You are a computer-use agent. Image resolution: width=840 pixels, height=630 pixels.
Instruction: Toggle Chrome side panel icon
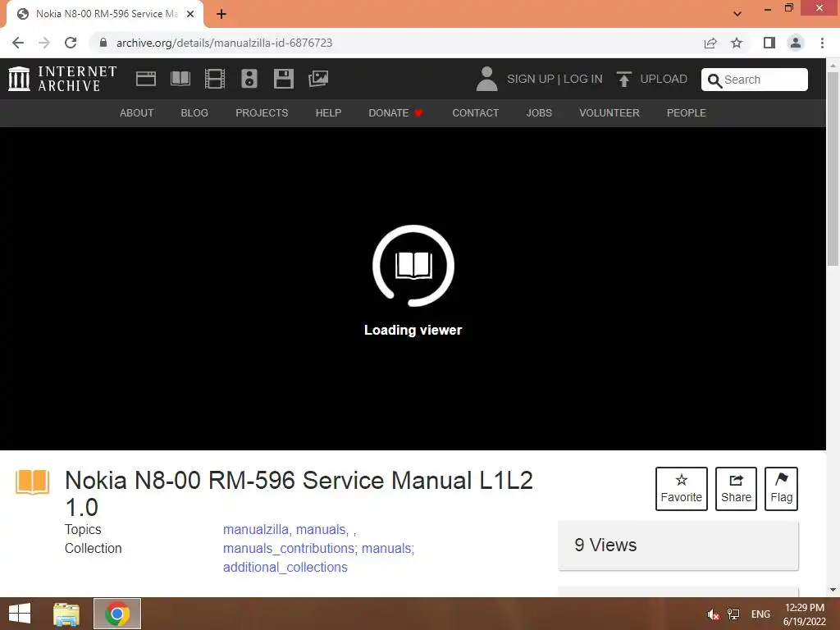point(769,43)
